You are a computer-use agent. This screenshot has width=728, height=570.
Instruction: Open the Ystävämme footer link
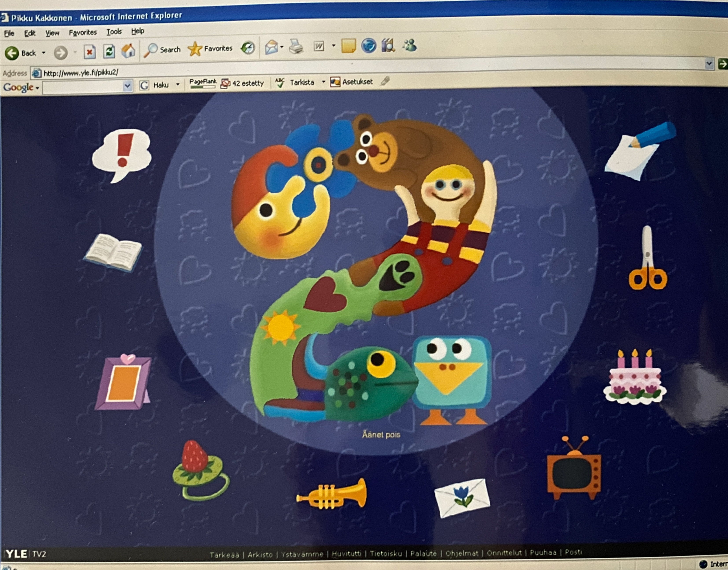click(x=302, y=554)
